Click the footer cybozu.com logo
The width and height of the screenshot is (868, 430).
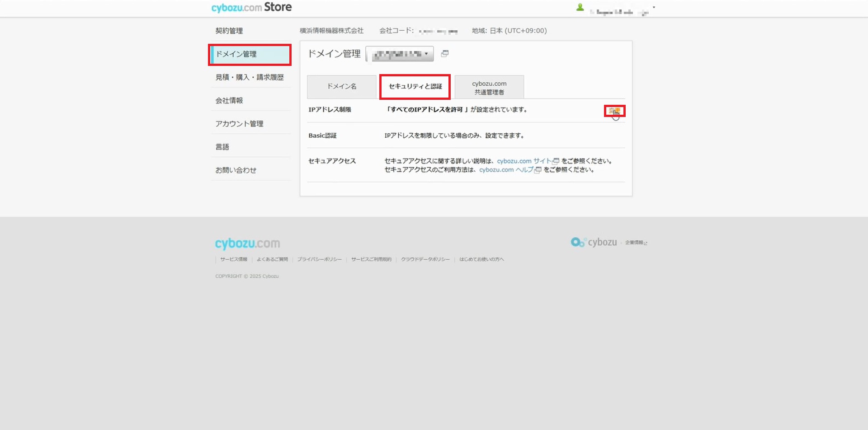coord(247,243)
